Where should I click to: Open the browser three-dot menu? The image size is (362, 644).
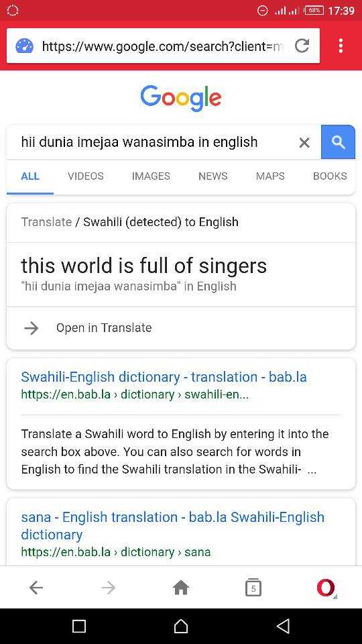tap(341, 46)
